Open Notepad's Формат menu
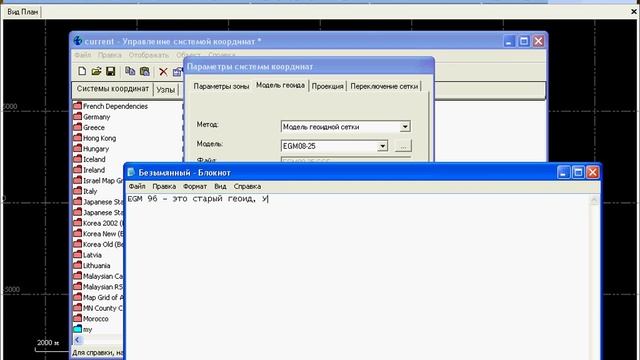 [x=195, y=187]
